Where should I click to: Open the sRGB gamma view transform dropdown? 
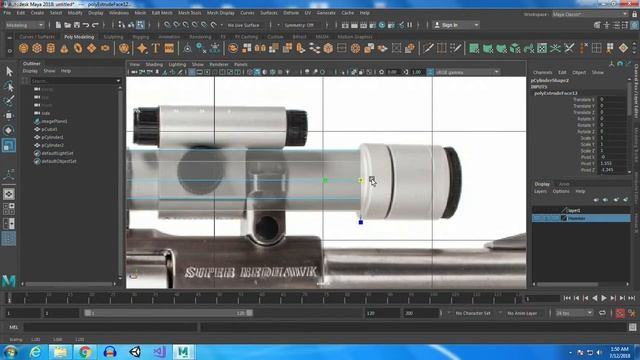point(467,72)
